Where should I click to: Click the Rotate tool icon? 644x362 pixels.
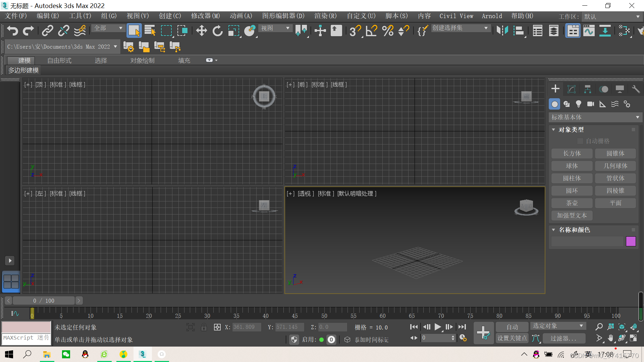click(217, 31)
